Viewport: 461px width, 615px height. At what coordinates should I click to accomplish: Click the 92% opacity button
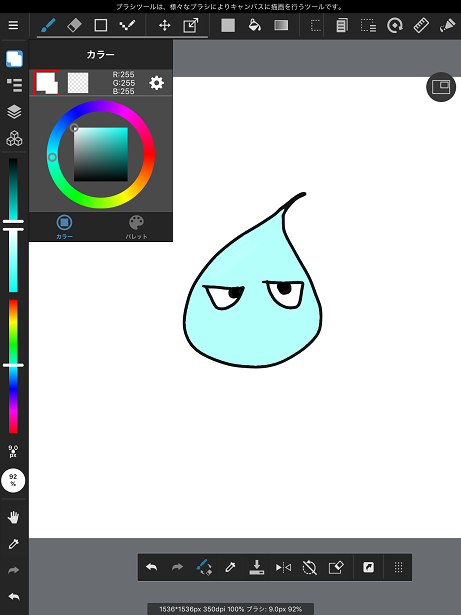(13, 480)
